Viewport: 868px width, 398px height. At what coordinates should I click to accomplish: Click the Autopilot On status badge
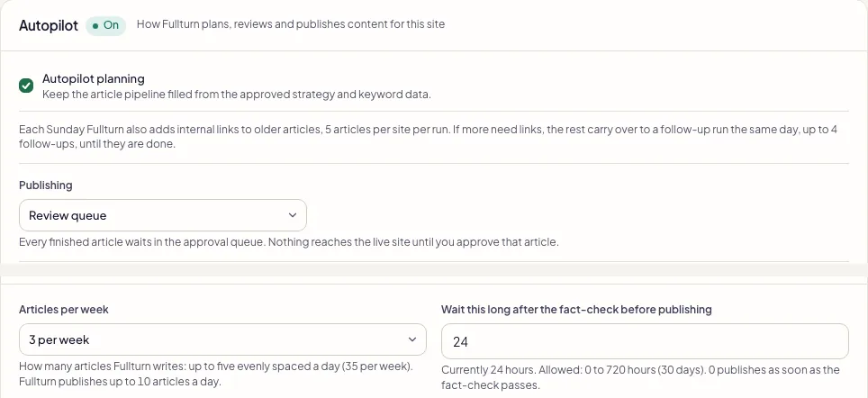pyautogui.click(x=105, y=25)
